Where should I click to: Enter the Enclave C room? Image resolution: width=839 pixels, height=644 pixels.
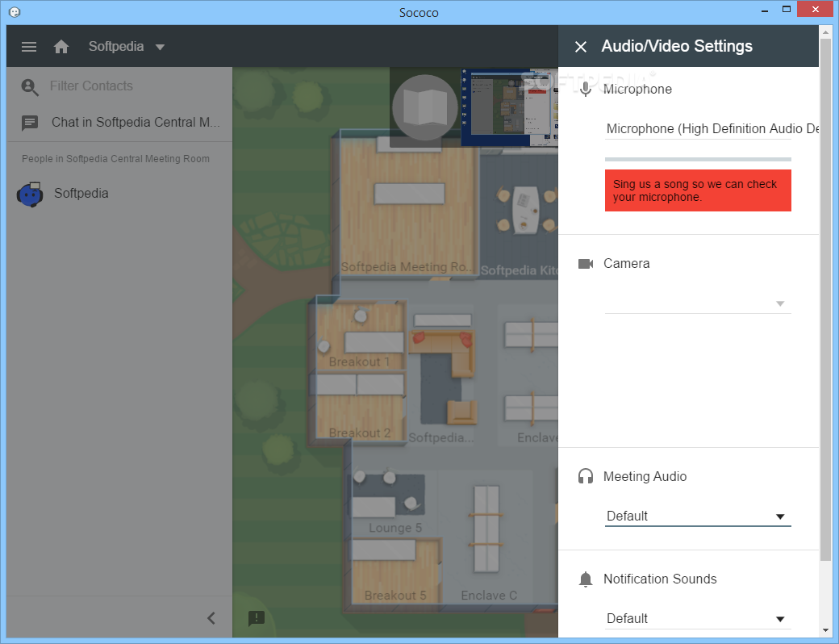(x=488, y=538)
